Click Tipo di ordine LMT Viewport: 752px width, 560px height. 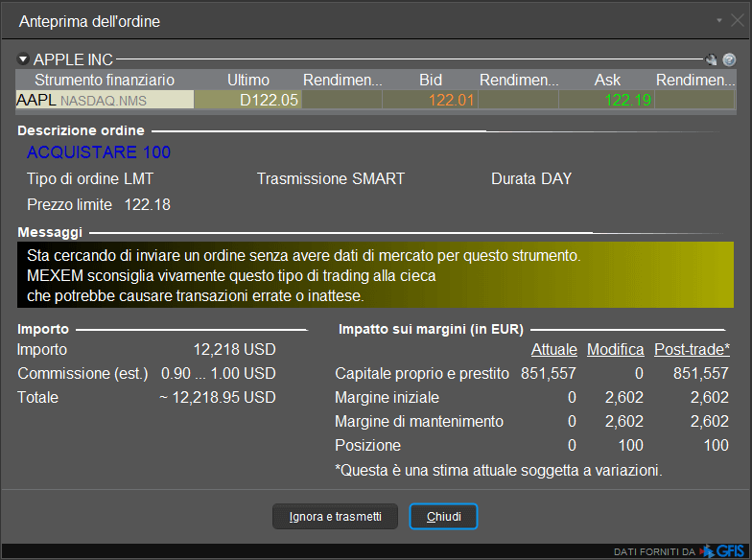pos(90,178)
